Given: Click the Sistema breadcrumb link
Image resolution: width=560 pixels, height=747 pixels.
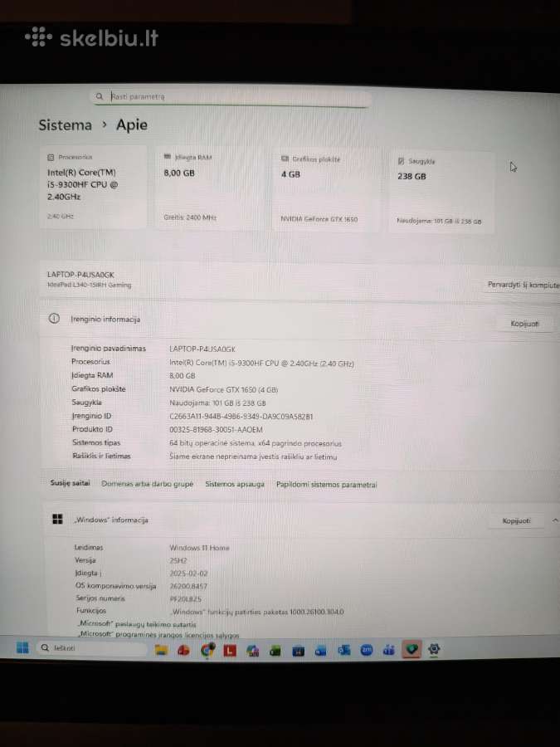Looking at the screenshot, I should [x=66, y=124].
